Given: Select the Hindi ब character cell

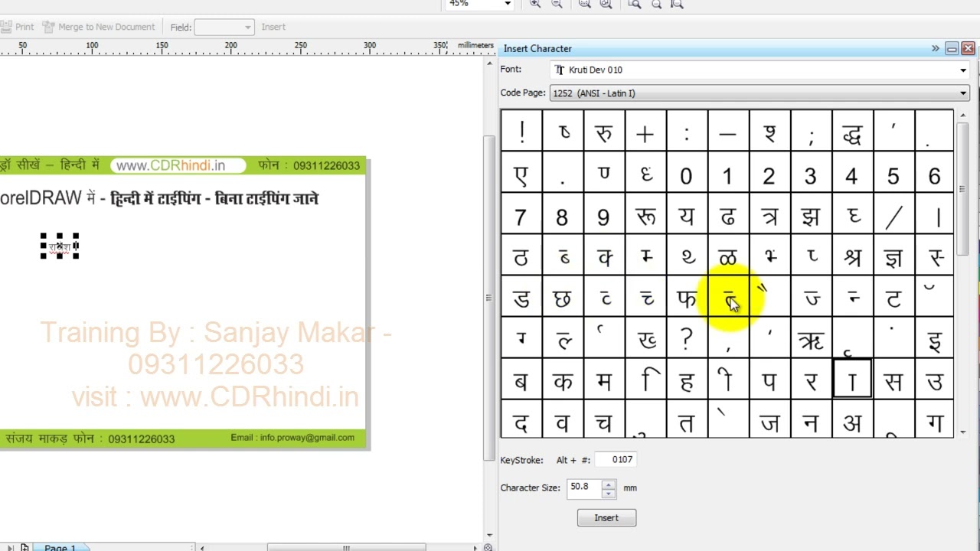Looking at the screenshot, I should point(521,380).
